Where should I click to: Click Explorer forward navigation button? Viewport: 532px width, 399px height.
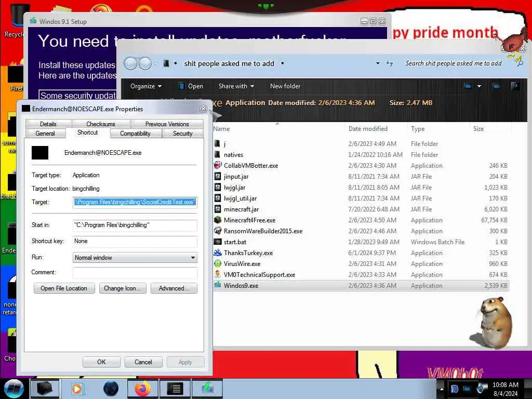pos(145,63)
